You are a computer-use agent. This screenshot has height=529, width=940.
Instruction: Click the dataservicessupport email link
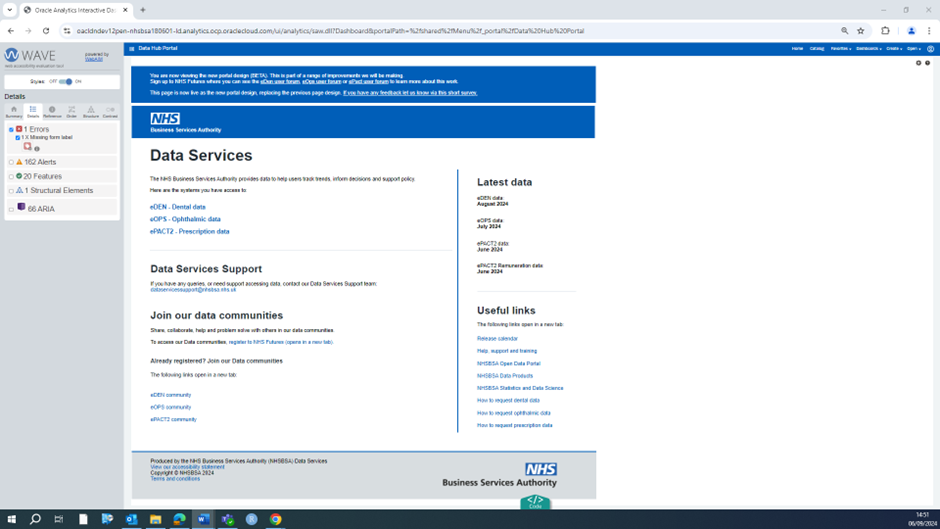[193, 290]
